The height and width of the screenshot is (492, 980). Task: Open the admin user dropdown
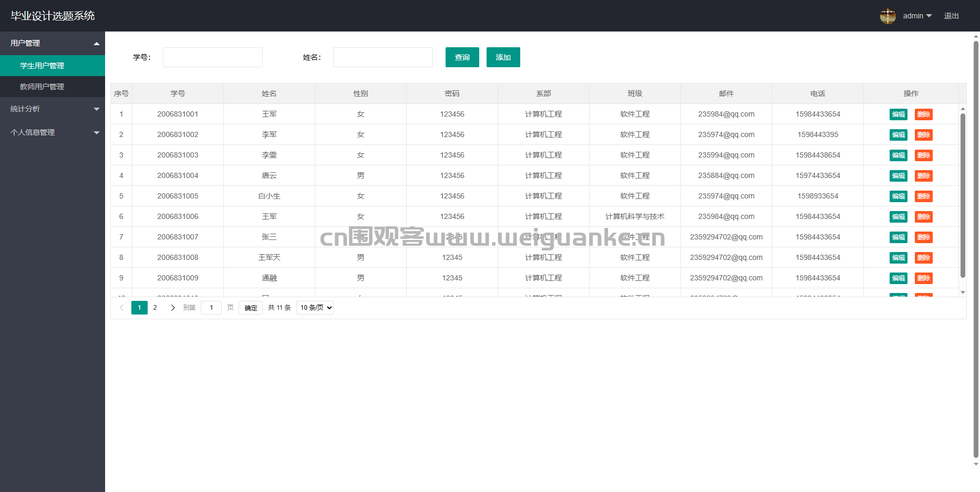917,16
